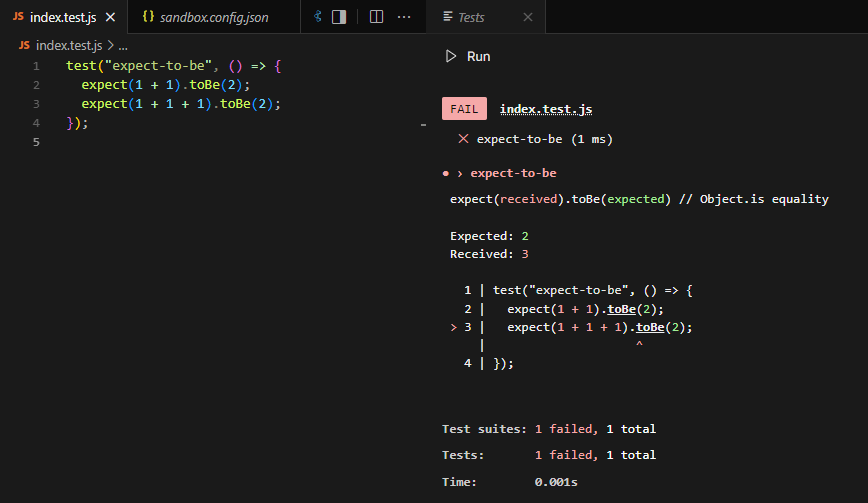Click the split editor icon

pos(376,17)
